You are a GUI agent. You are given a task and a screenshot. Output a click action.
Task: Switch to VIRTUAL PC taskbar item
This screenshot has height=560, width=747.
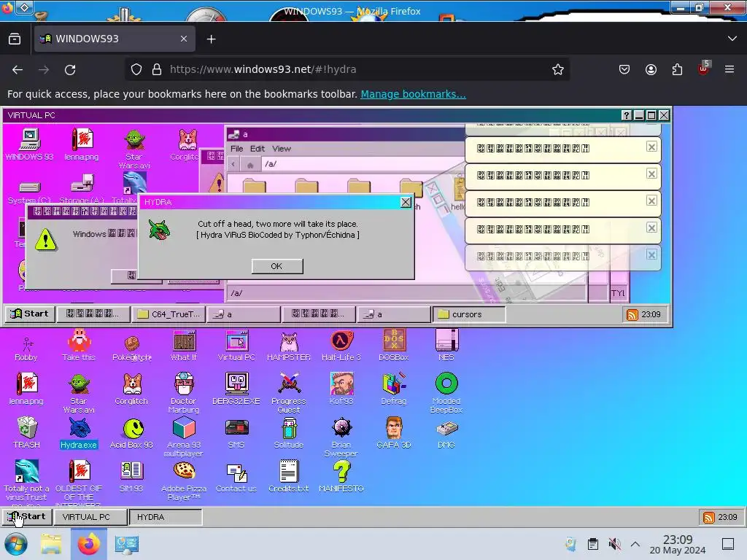pyautogui.click(x=90, y=517)
